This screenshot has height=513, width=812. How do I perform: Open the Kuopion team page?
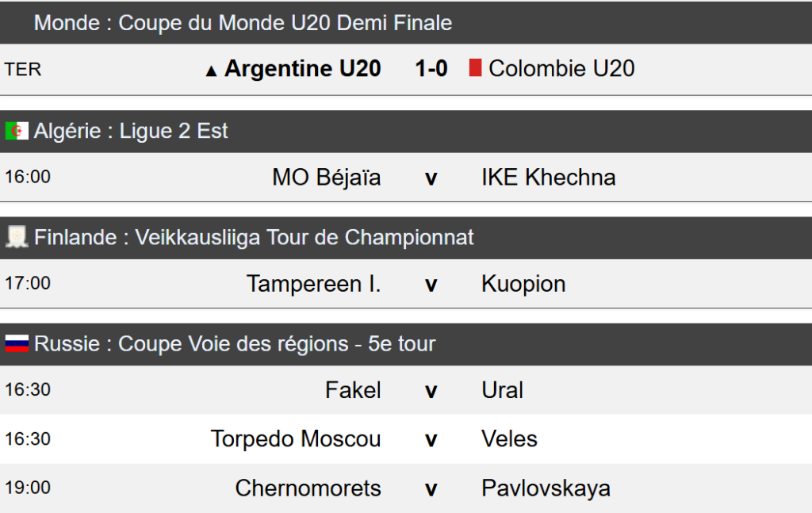[523, 283]
